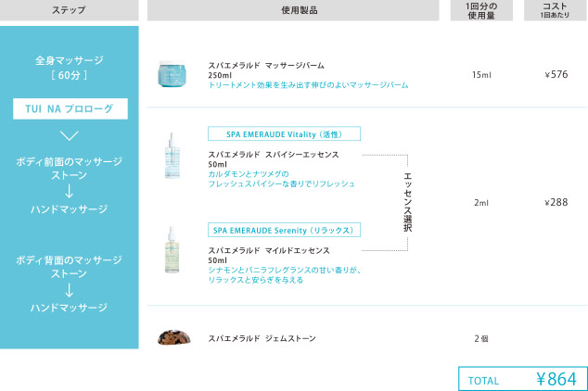This screenshot has height=391, width=588.
Task: Click the ¥576 cost value
Action: click(x=557, y=74)
